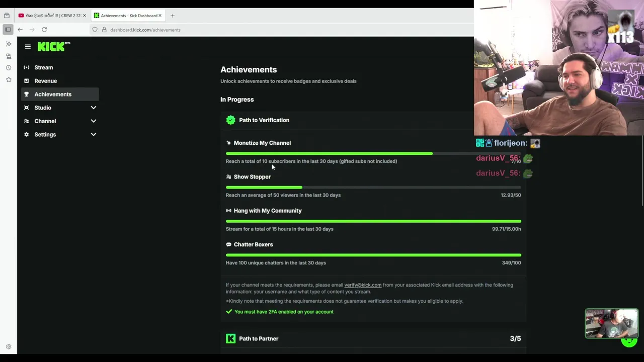
Task: Click the Path to Partner Kick icon
Action: click(230, 339)
